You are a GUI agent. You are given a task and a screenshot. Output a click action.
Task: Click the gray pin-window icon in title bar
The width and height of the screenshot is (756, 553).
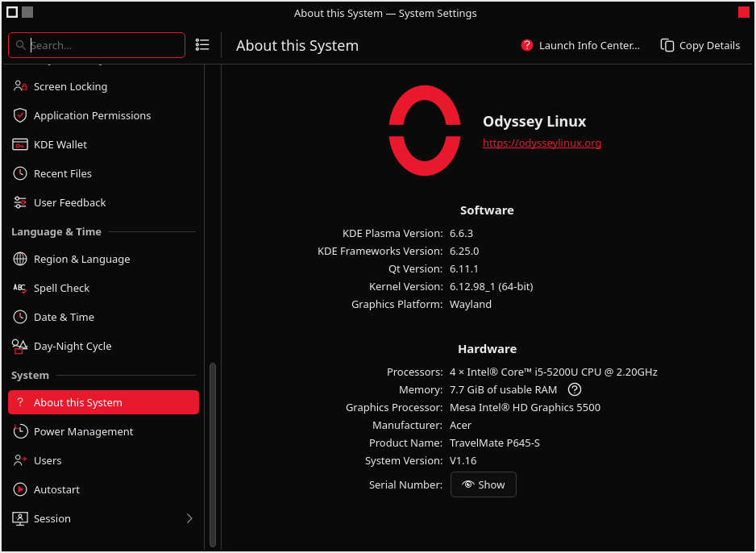point(27,12)
